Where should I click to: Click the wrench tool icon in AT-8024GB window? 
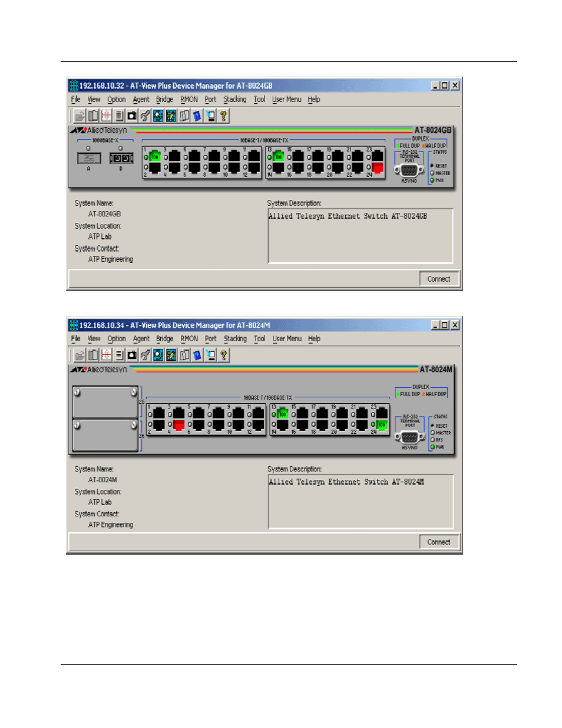point(145,116)
